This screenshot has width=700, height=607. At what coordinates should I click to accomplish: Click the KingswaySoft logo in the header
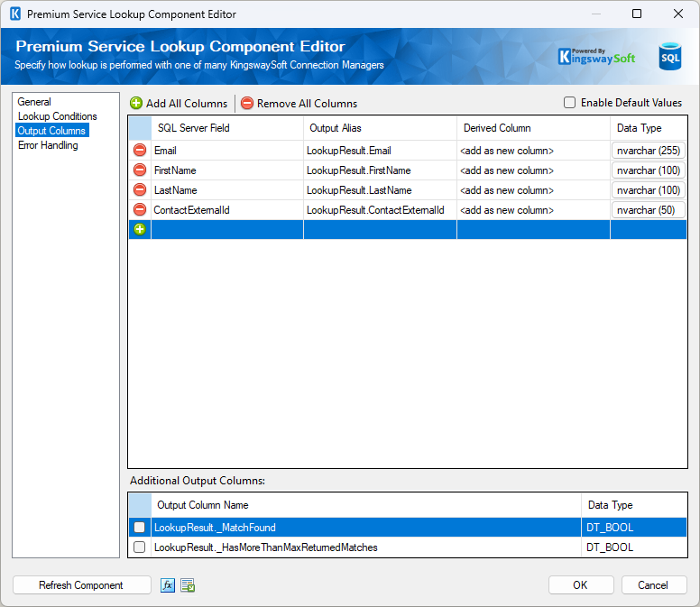(x=596, y=57)
